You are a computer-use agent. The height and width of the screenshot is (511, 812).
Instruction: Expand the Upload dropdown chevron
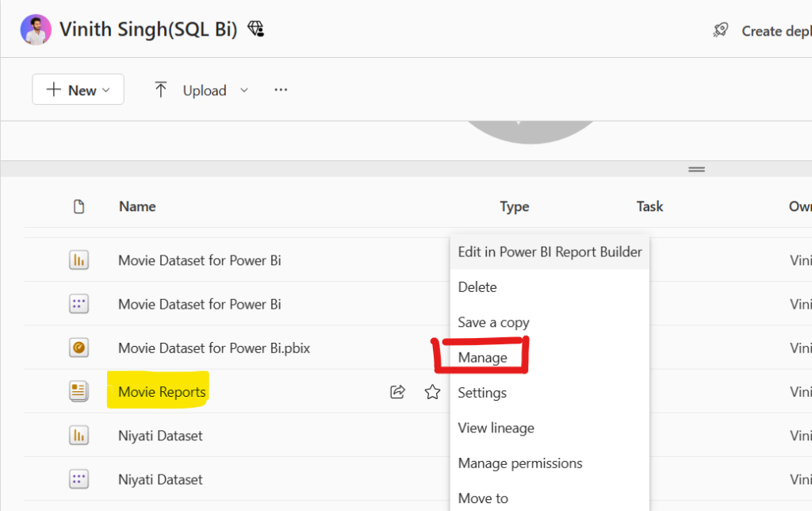[244, 90]
